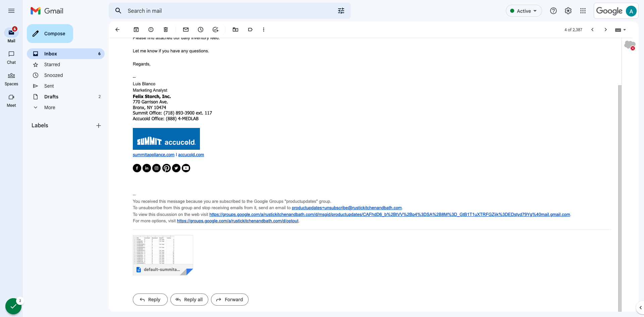The height and width of the screenshot is (317, 644).
Task: Open the Labels tag icon
Action: tap(250, 30)
